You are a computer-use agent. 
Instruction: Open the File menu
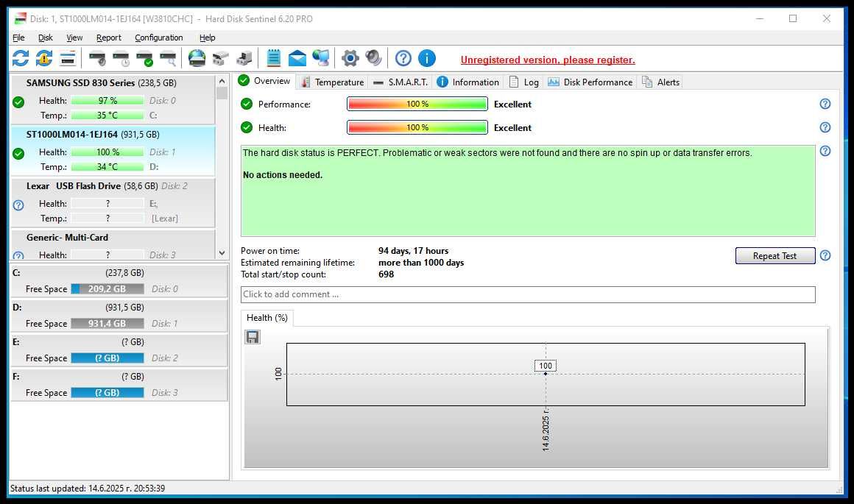point(18,38)
